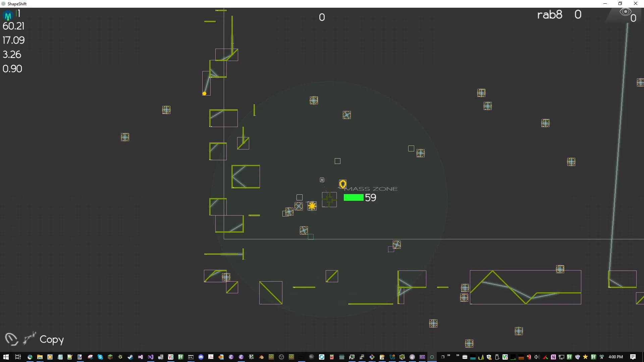Click the teal M logo icon
This screenshot has width=644, height=362.
click(8, 15)
